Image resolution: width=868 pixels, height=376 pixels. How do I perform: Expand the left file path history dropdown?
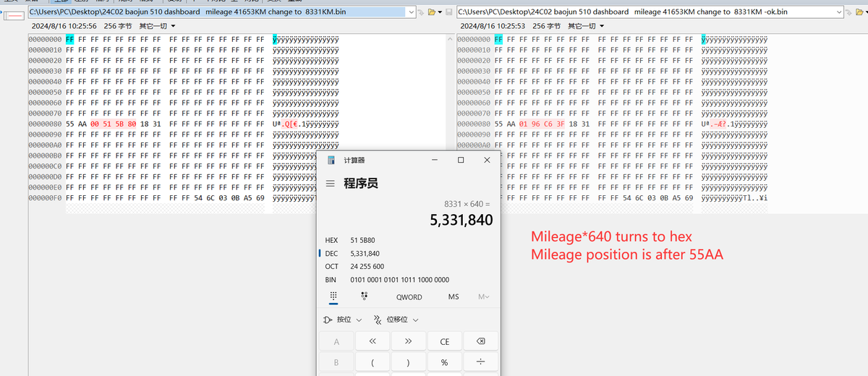pos(412,12)
